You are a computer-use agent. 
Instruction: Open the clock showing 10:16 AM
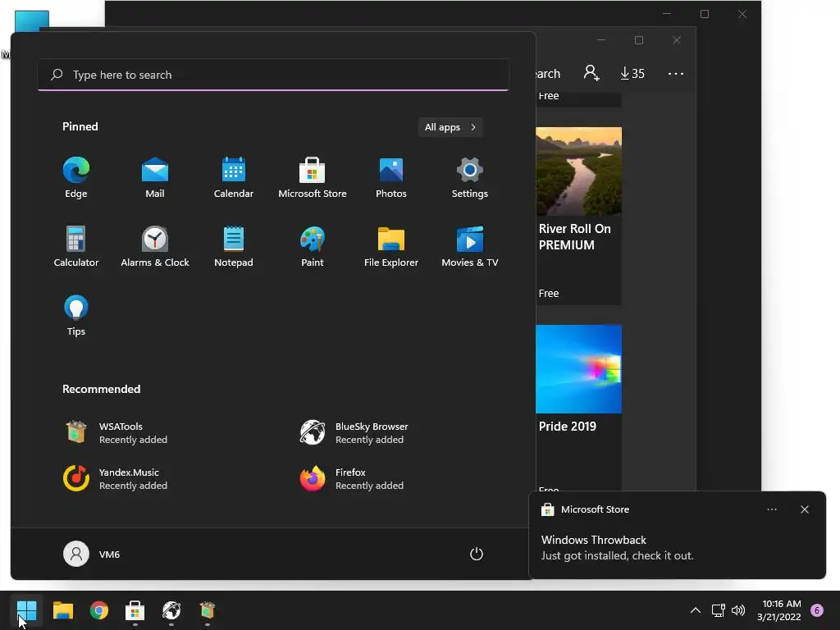pyautogui.click(x=779, y=610)
